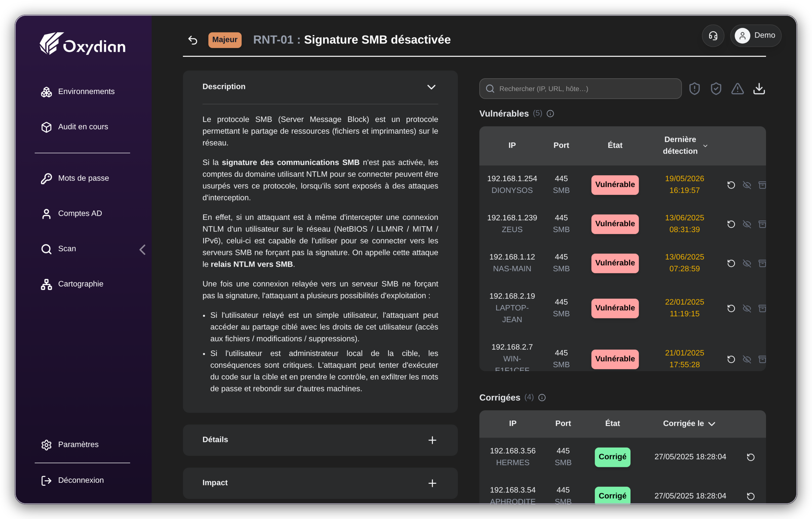
Task: Re-test the corrected HERMES host
Action: click(x=751, y=457)
